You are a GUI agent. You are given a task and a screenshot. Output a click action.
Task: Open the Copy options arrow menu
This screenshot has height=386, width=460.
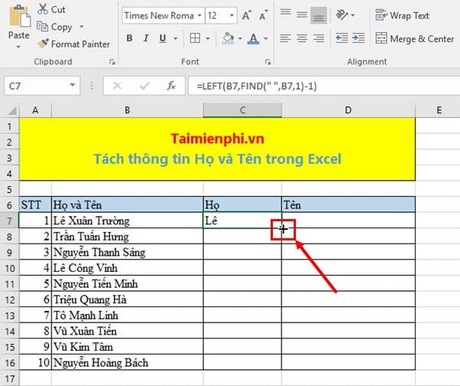[81, 26]
